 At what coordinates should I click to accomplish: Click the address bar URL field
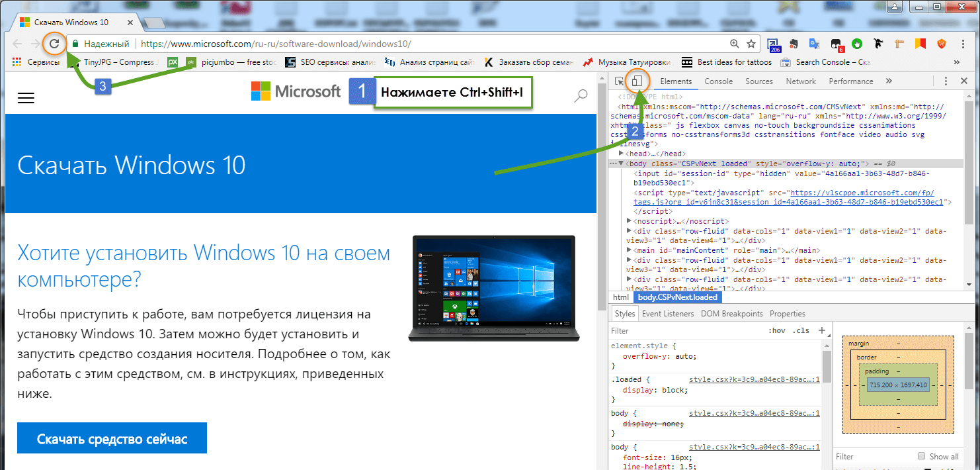pos(430,44)
